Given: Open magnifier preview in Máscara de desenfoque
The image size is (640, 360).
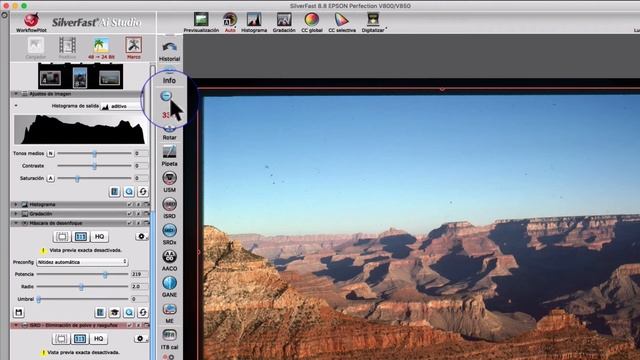Looking at the screenshot, I should point(129,313).
